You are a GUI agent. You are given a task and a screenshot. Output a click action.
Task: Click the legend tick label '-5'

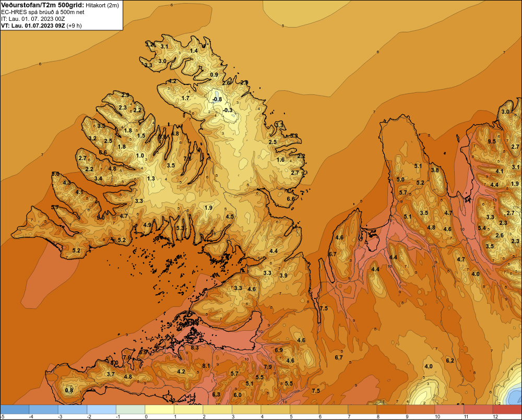click(2, 417)
